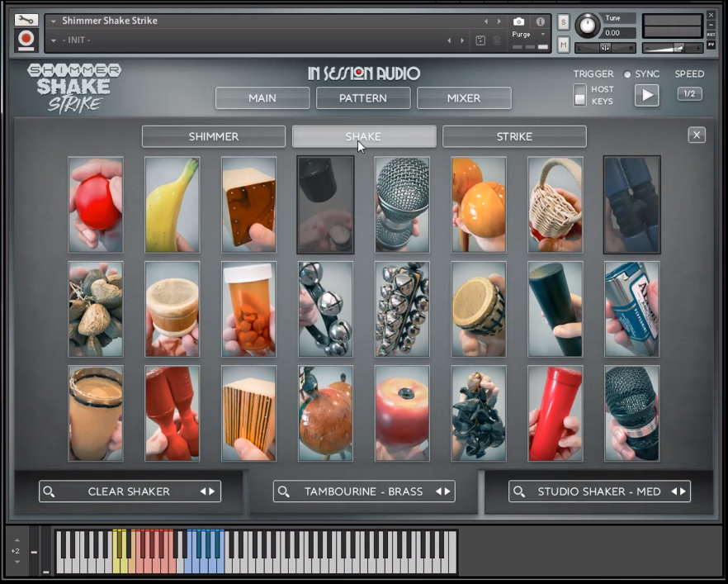This screenshot has width=728, height=584.
Task: Toggle the AUX button in the header
Action: tap(711, 35)
